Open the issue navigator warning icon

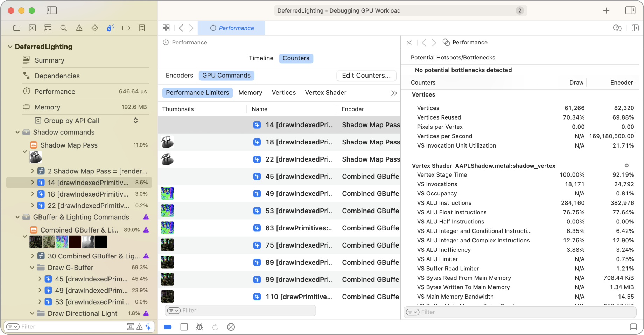click(79, 28)
